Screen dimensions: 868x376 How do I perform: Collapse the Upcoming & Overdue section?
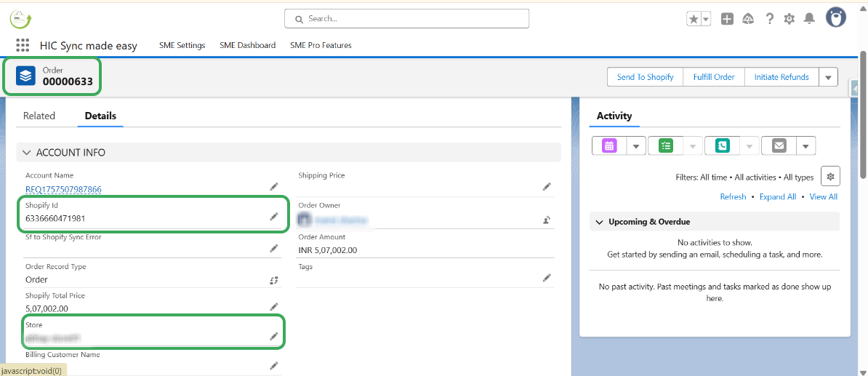[599, 222]
